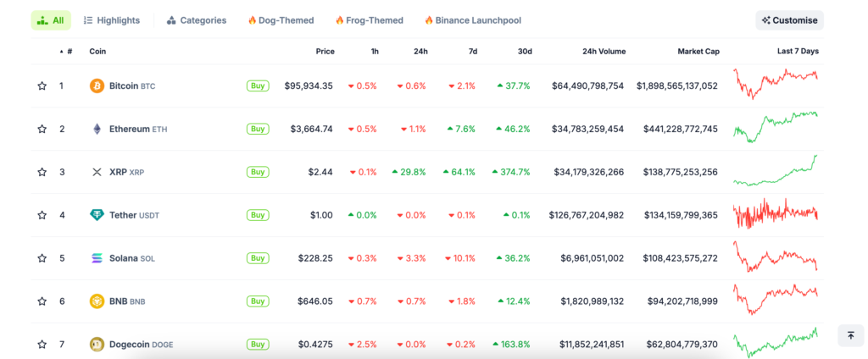Select the Binance Launchpool tab

(x=472, y=20)
